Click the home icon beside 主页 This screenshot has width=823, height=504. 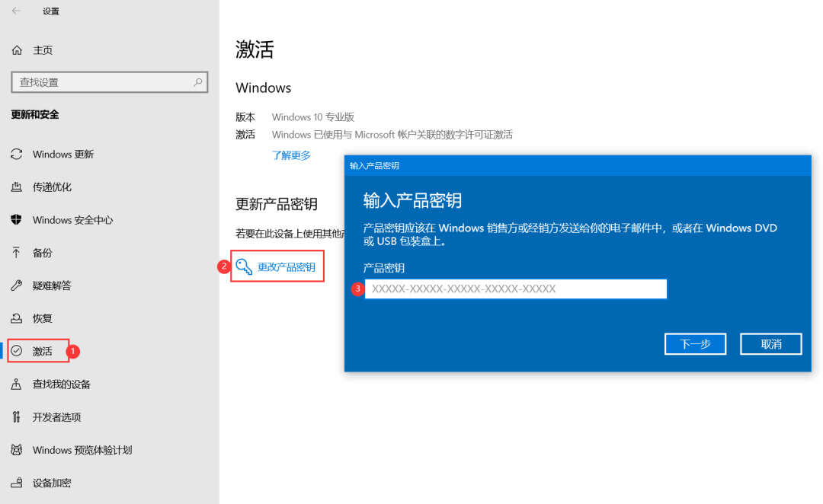17,50
